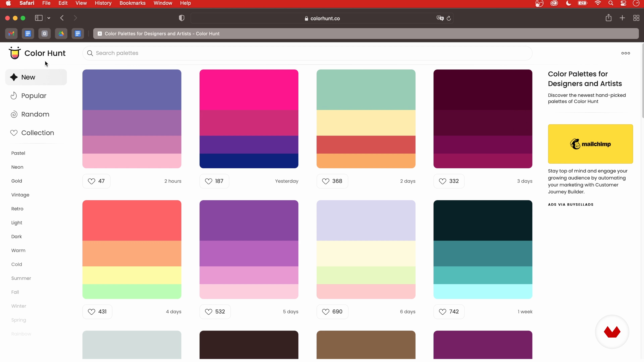Filter by Warm tag
Viewport: 644px width, 362px height.
click(x=18, y=250)
